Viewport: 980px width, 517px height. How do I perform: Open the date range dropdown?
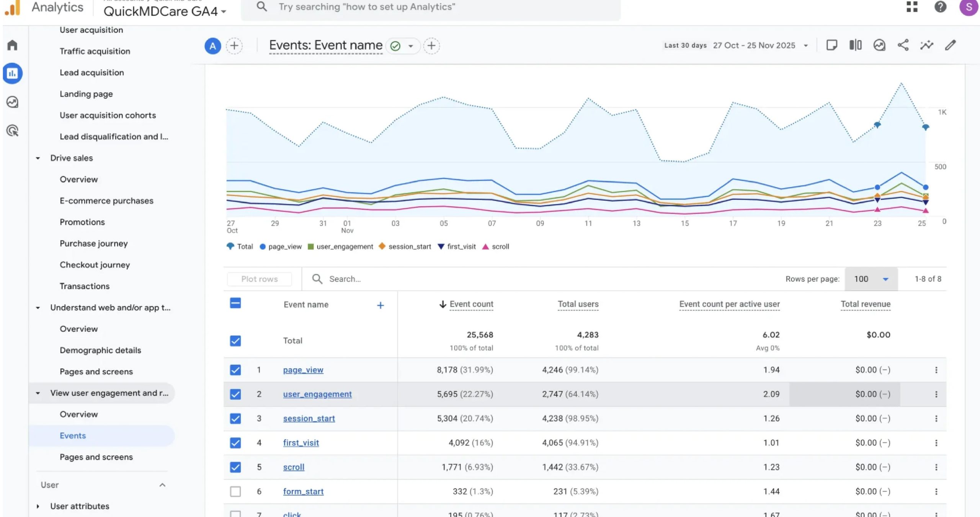(x=805, y=46)
